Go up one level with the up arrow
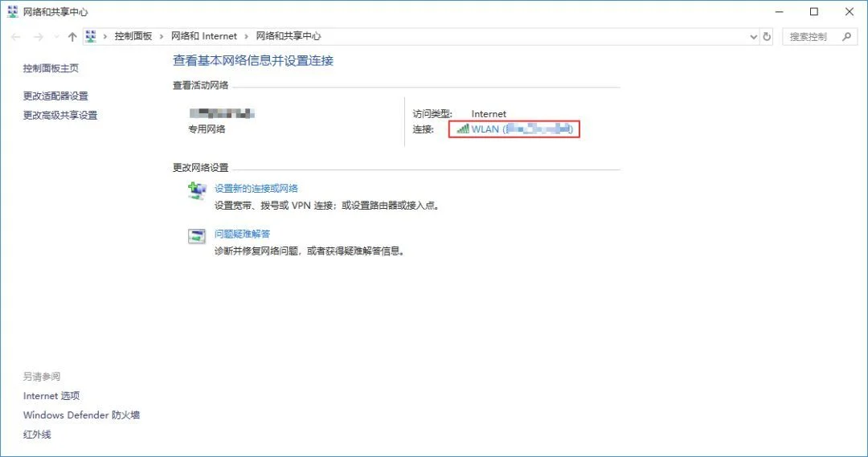This screenshot has width=868, height=457. point(72,37)
